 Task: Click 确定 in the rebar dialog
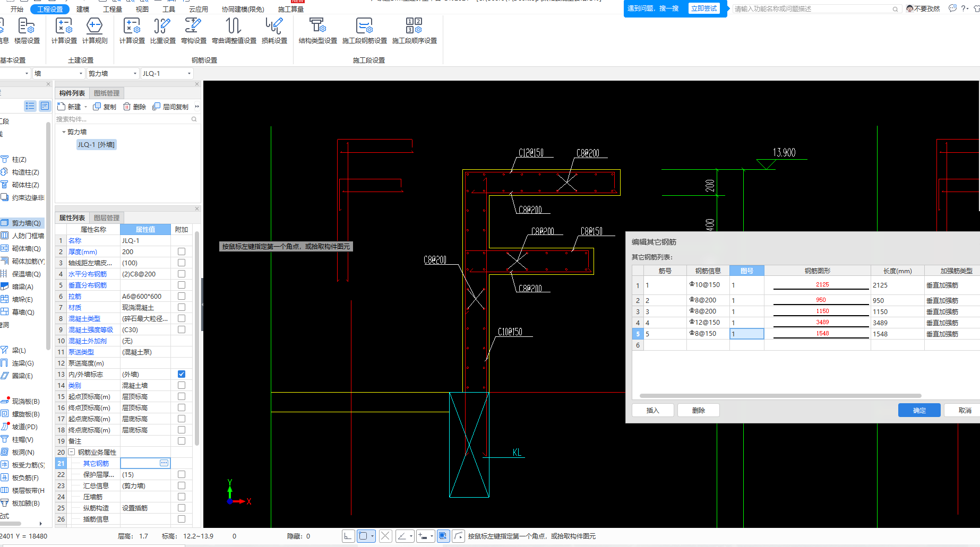point(919,410)
